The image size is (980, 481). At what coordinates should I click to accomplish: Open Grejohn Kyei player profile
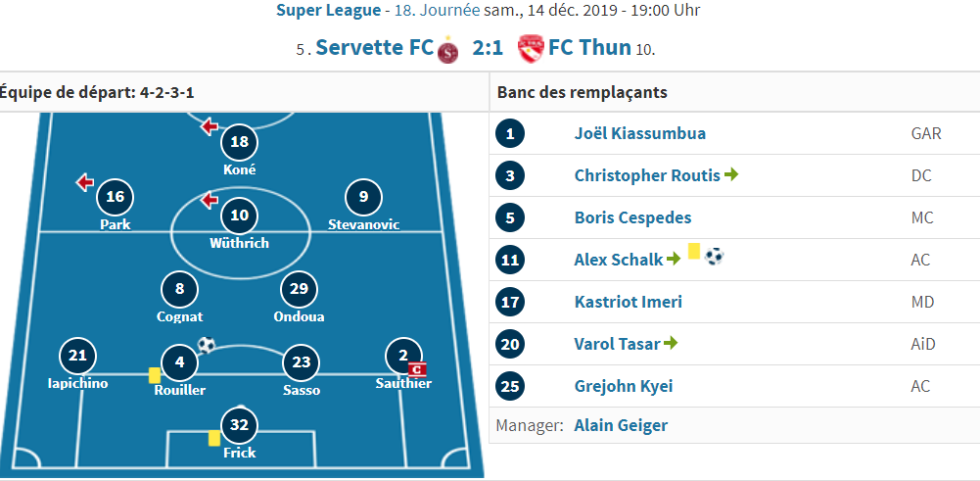point(624,386)
